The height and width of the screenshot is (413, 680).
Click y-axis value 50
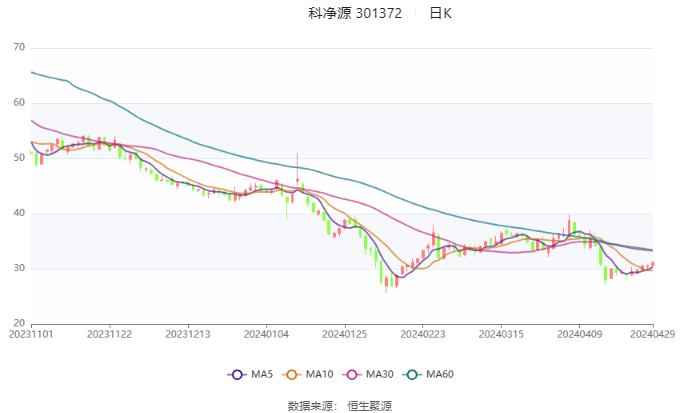pyautogui.click(x=19, y=158)
